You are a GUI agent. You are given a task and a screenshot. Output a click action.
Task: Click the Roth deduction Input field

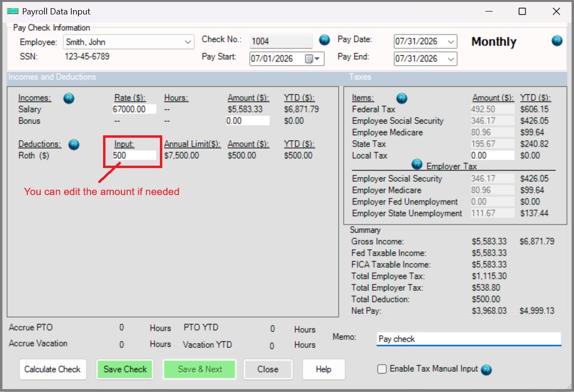pyautogui.click(x=134, y=156)
